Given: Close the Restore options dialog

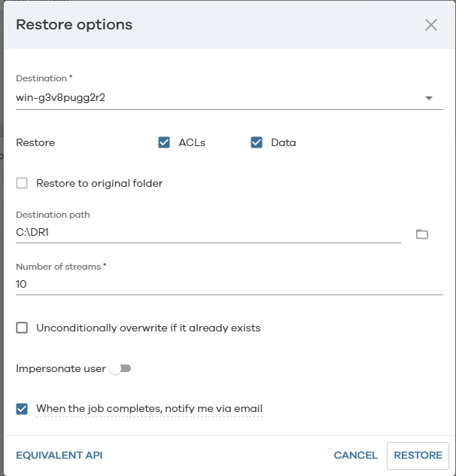Looking at the screenshot, I should click(x=430, y=25).
